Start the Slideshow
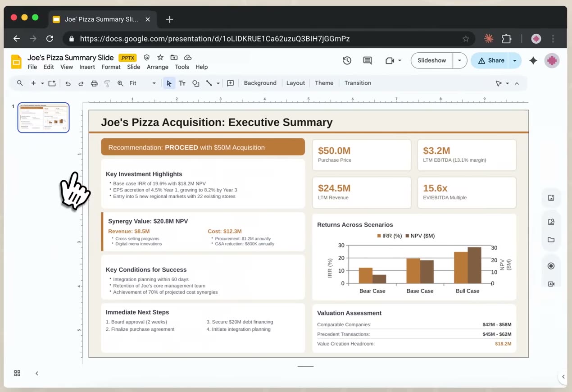 coord(432,60)
